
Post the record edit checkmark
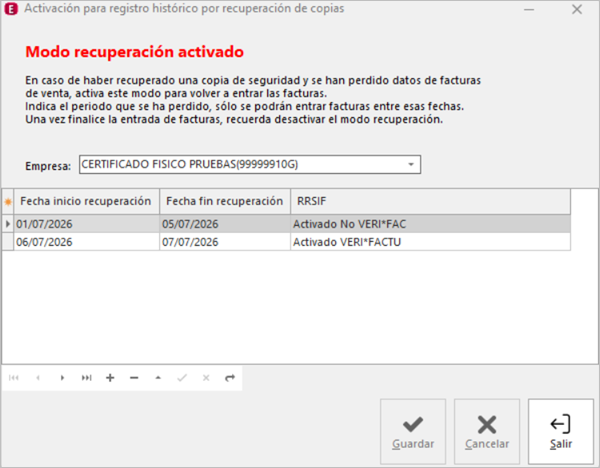(182, 378)
